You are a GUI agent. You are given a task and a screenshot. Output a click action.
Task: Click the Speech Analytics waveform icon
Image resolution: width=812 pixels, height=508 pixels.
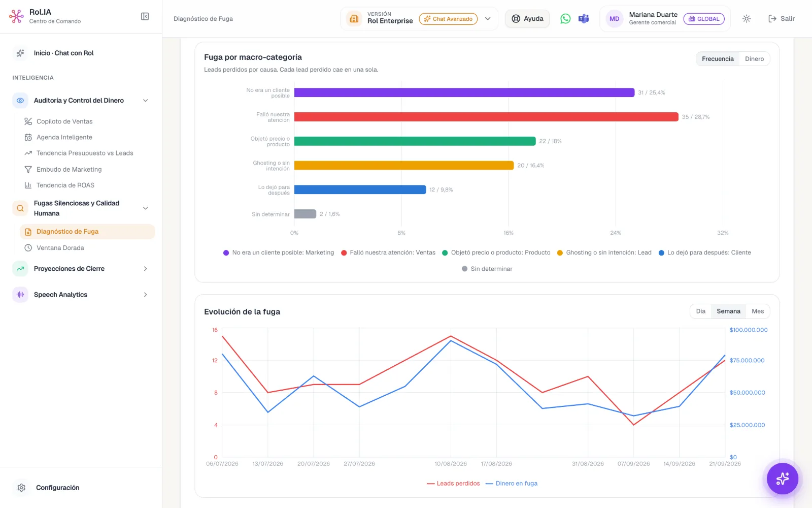20,295
